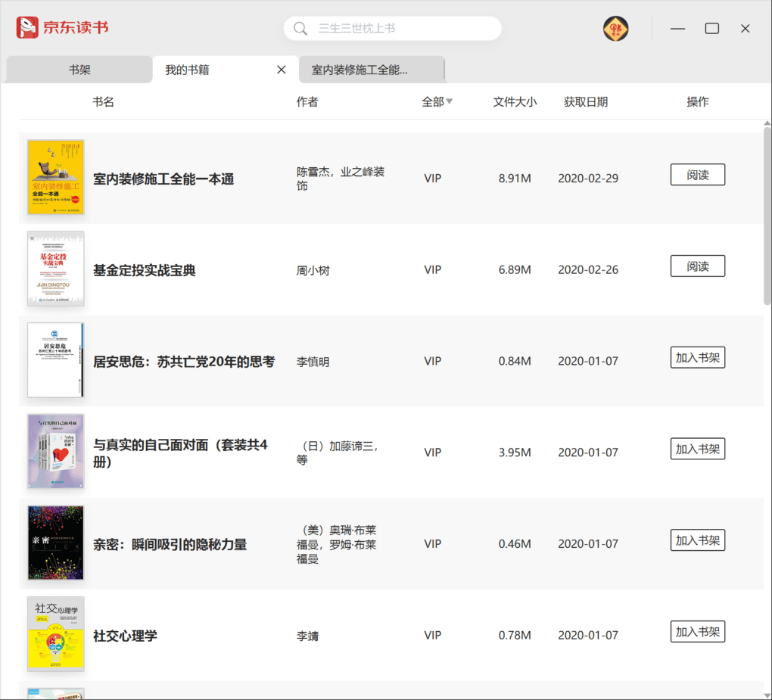
Task: Open cover of 社交心理学
Action: pos(56,634)
